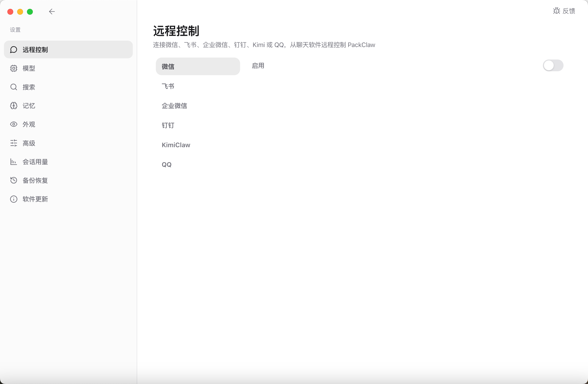The height and width of the screenshot is (384, 588).
Task: Select the 微信 channel tab
Action: 198,66
